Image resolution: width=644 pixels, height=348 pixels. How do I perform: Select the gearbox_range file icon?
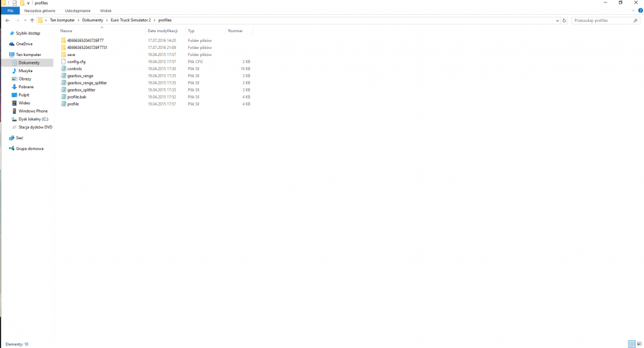(63, 75)
